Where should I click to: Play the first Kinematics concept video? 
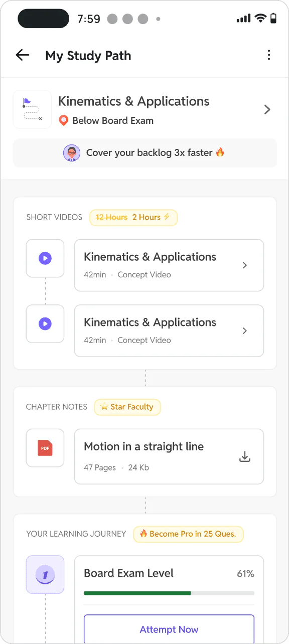(45, 258)
